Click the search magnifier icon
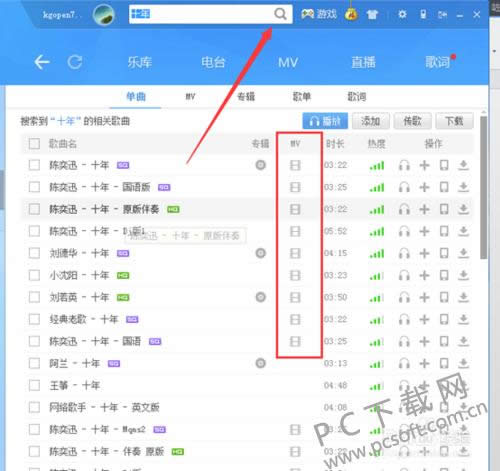The width and height of the screenshot is (500, 471). [280, 14]
